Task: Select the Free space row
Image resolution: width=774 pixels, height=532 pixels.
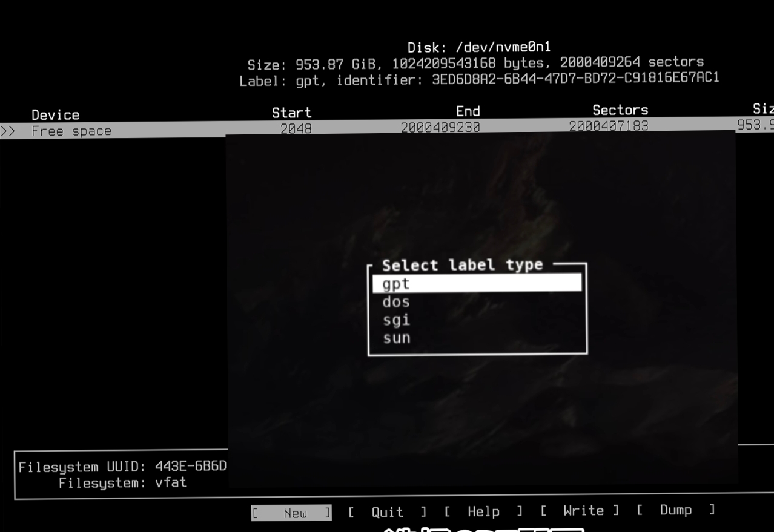Action: (71, 131)
